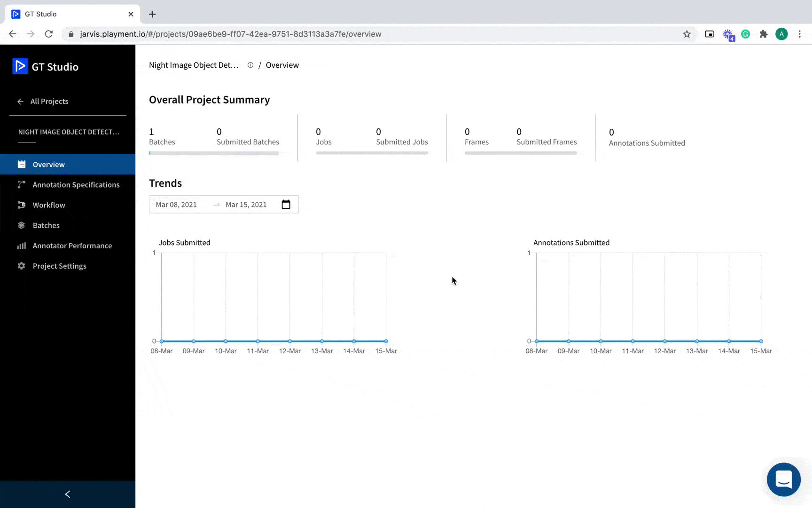812x508 pixels.
Task: Click the 15-Mar point on Jobs Submitted chart
Action: [x=386, y=341]
